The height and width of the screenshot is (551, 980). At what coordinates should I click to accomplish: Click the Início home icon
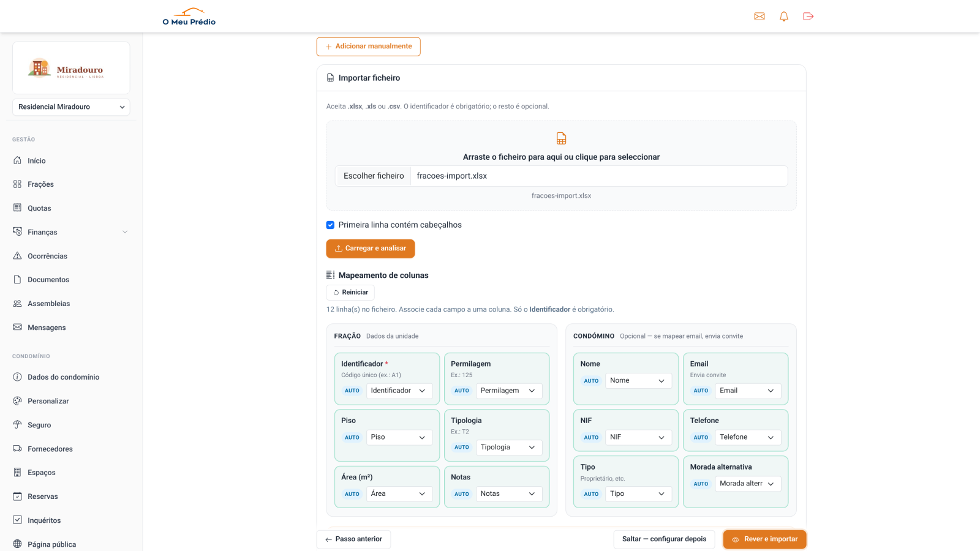tap(17, 160)
